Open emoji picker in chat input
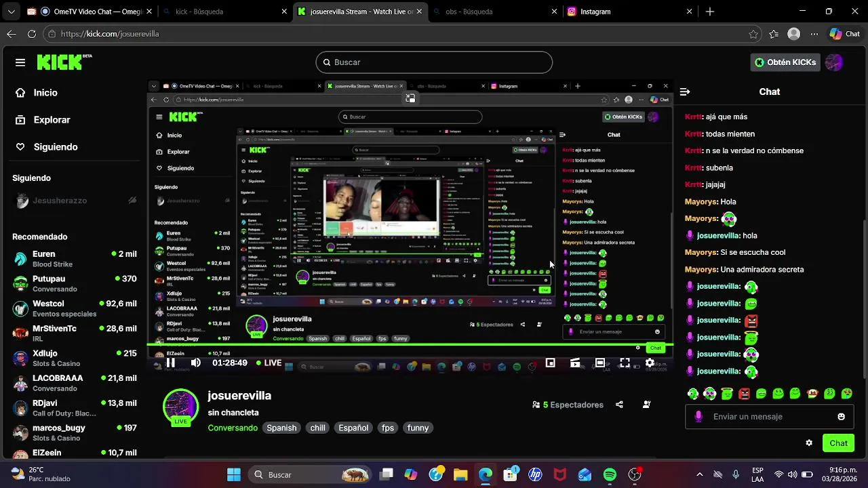 (842, 417)
